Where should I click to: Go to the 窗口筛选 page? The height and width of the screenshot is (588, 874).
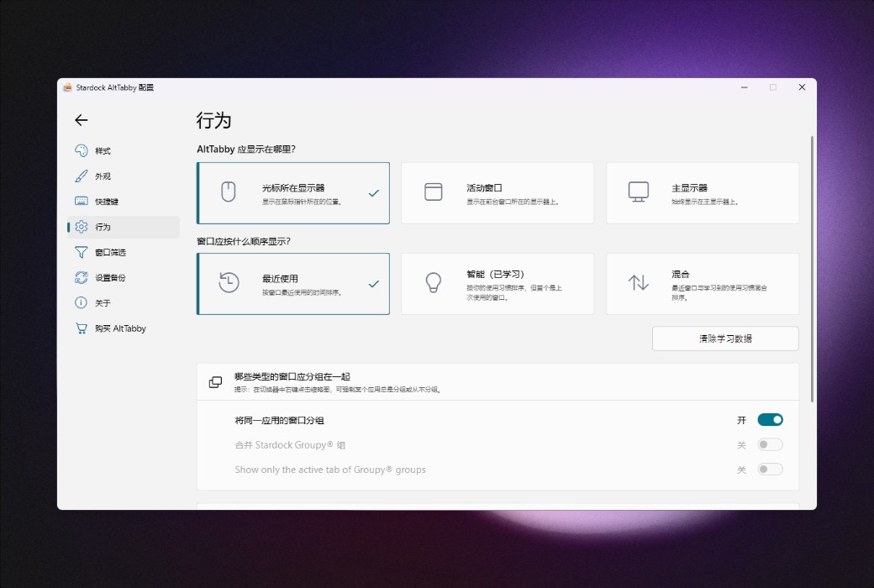coord(124,253)
